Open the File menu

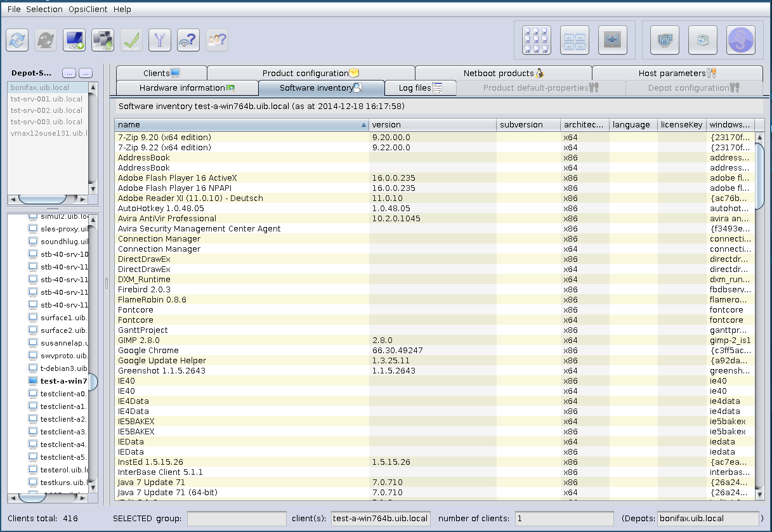pos(14,9)
